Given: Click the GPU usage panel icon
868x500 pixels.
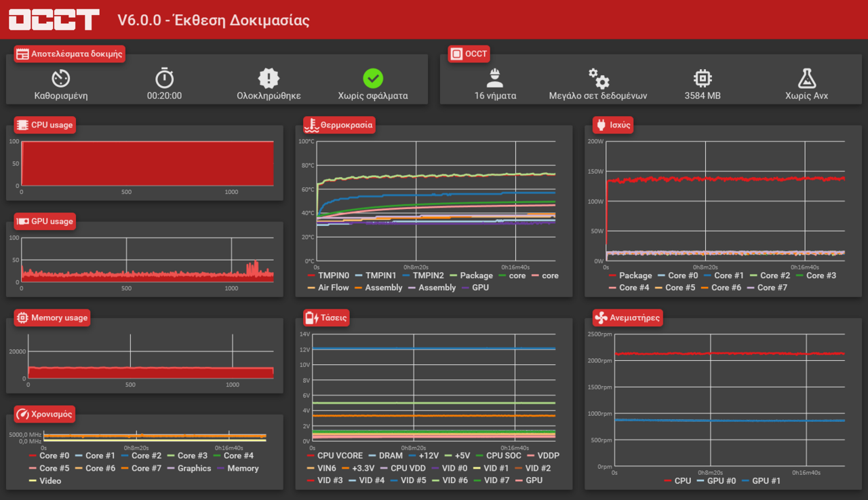Looking at the screenshot, I should click(x=22, y=221).
